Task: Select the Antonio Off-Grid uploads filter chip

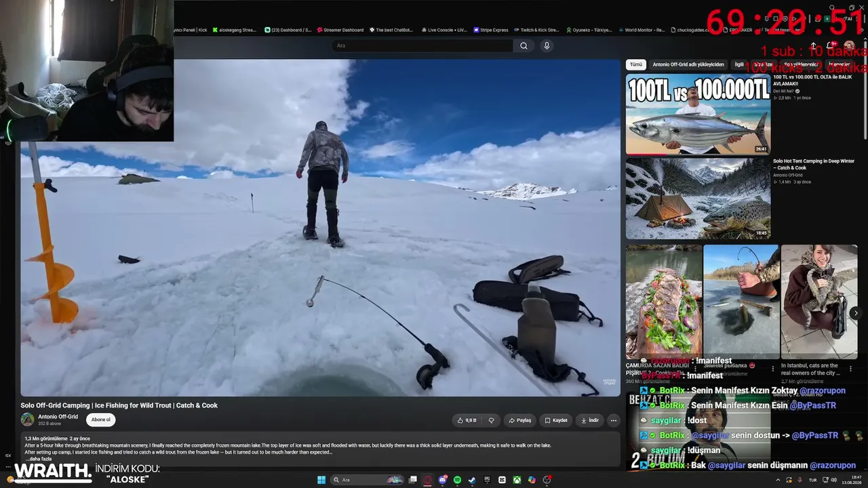Action: (688, 64)
